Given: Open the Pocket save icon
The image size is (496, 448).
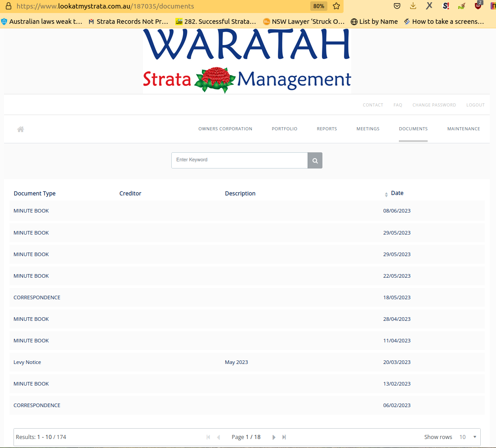Looking at the screenshot, I should pyautogui.click(x=397, y=6).
